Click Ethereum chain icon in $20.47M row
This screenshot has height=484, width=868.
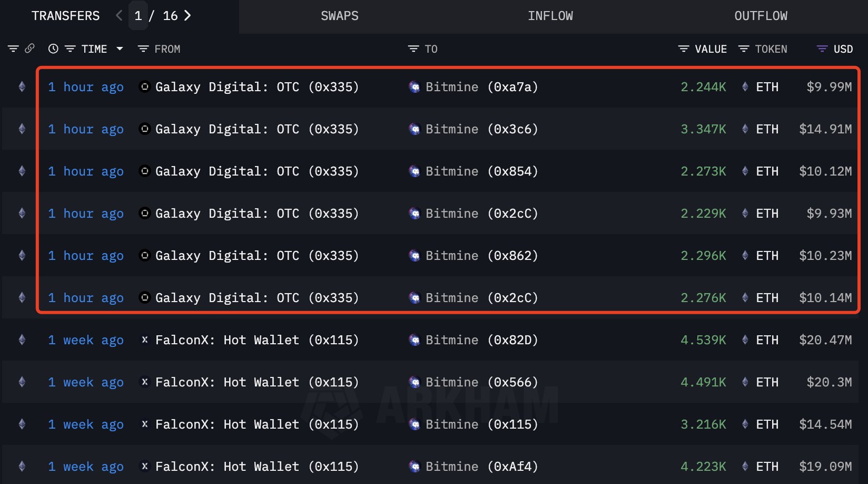point(22,340)
